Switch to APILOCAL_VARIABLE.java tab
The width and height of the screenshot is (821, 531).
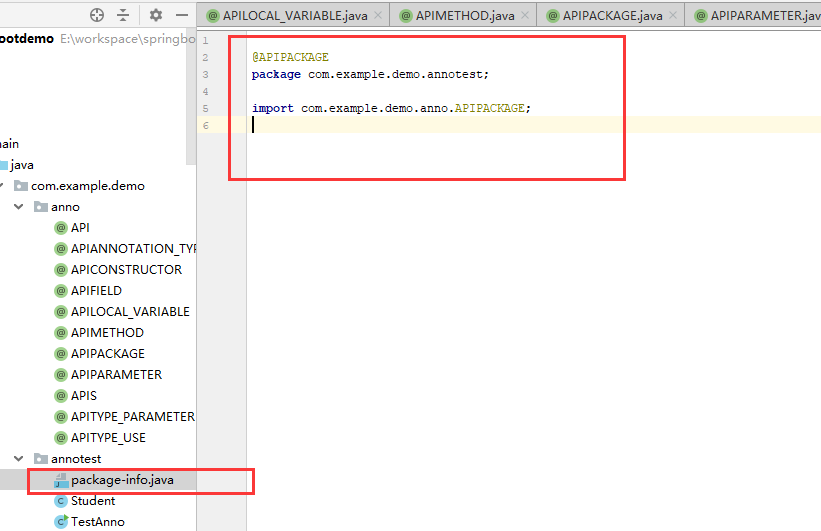coord(295,16)
